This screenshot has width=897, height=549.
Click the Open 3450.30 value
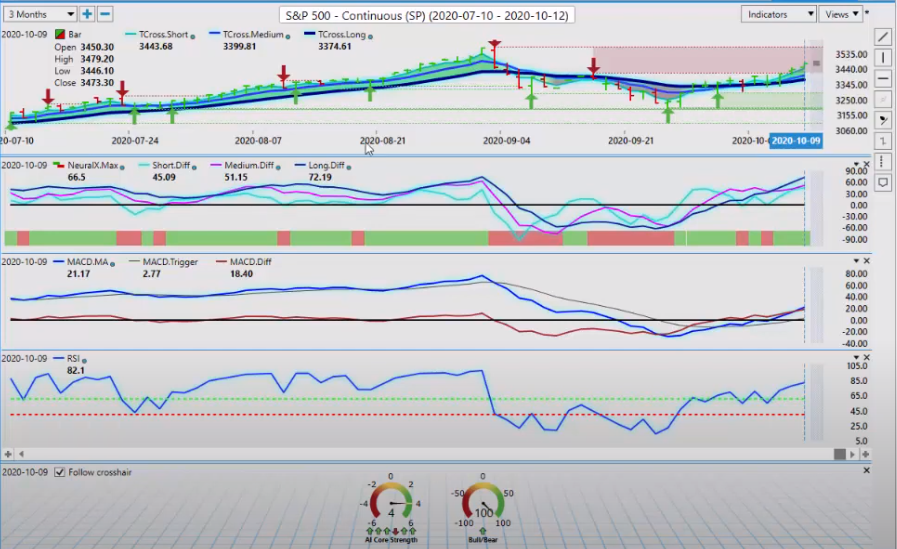(97, 47)
